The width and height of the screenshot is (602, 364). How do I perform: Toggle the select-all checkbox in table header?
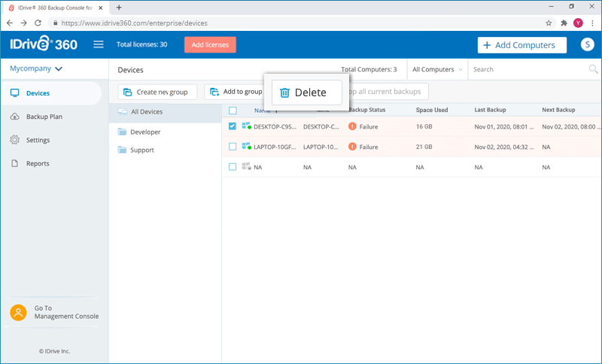233,111
